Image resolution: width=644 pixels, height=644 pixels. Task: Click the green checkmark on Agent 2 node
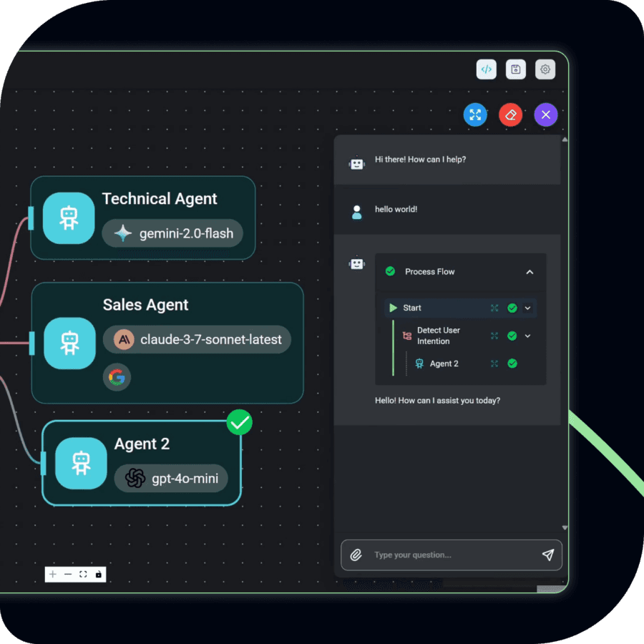[240, 422]
